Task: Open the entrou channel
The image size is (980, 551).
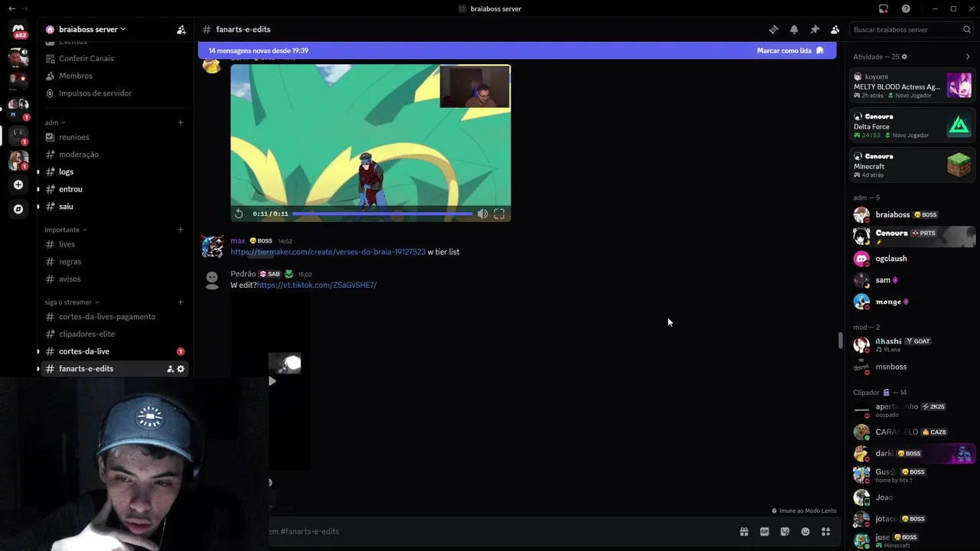Action: coord(115,189)
